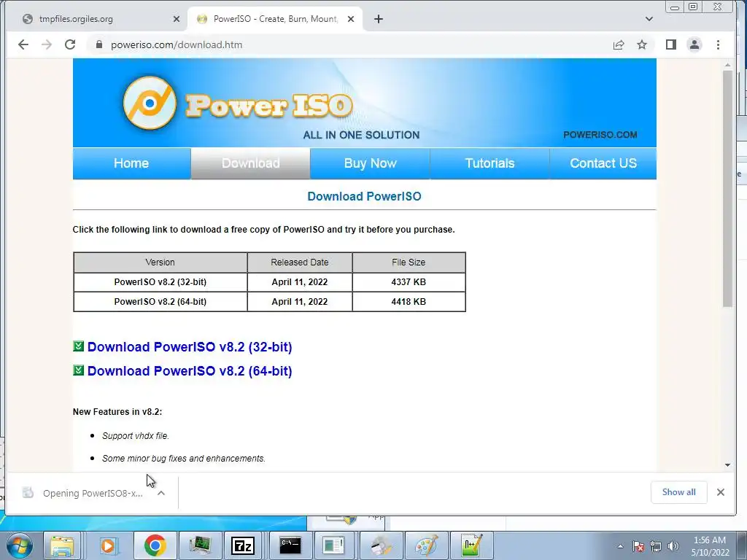Click the Version column header

coord(160,262)
